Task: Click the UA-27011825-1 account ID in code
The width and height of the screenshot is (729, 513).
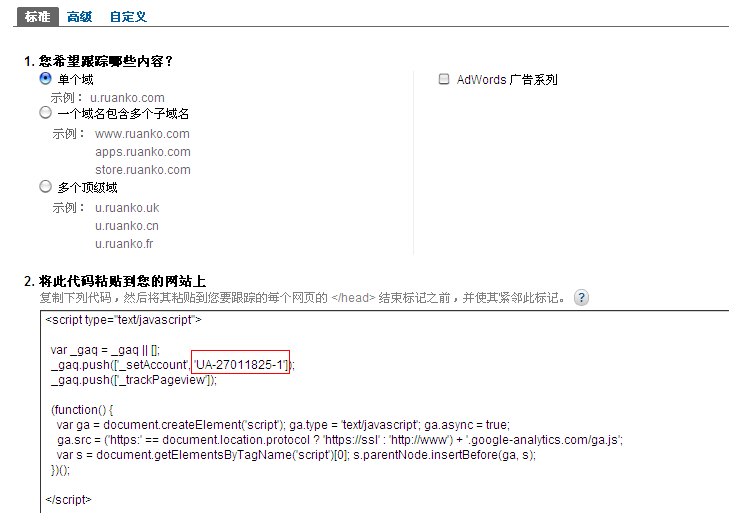Action: point(240,365)
